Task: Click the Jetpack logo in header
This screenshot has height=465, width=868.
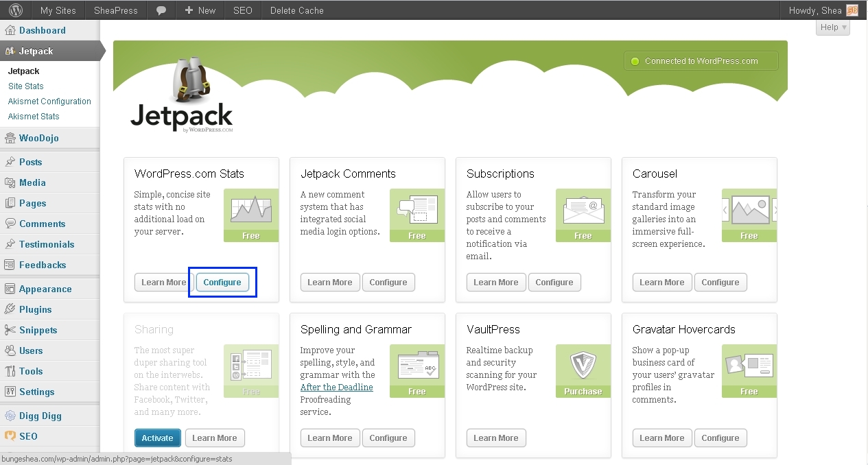Action: click(x=182, y=96)
